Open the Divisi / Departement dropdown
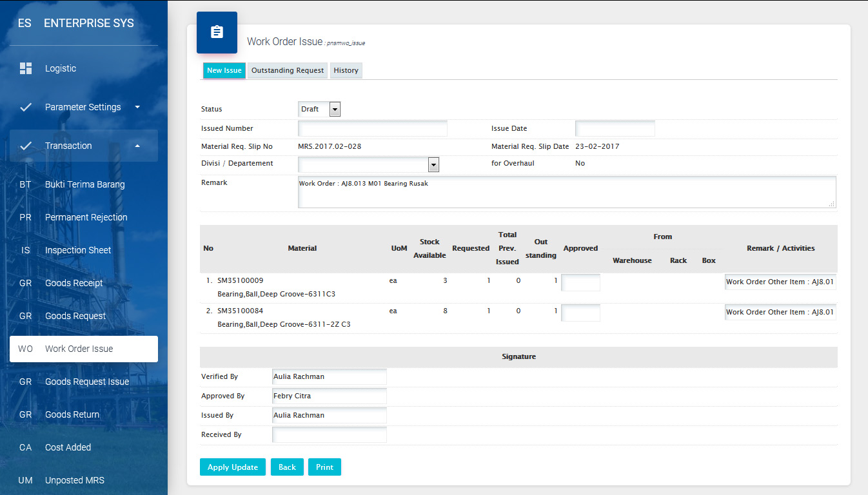This screenshot has height=495, width=868. pos(368,165)
